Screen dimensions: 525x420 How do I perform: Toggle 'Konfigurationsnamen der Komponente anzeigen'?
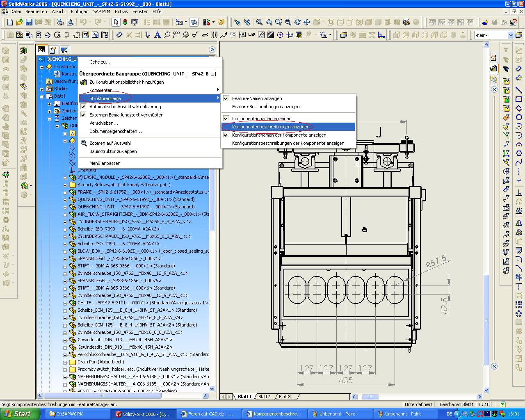pos(289,135)
